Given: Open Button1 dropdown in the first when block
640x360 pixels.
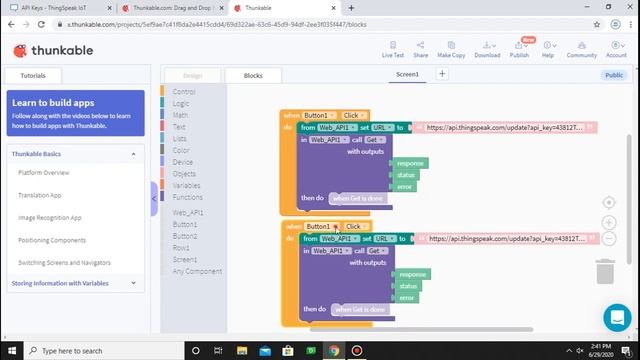Looking at the screenshot, I should click(320, 116).
